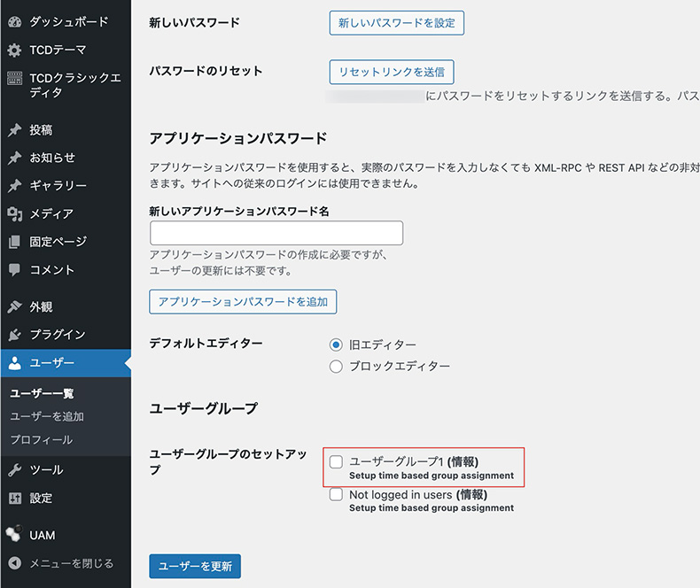Open コメント menu item
700x588 pixels.
pyautogui.click(x=66, y=270)
